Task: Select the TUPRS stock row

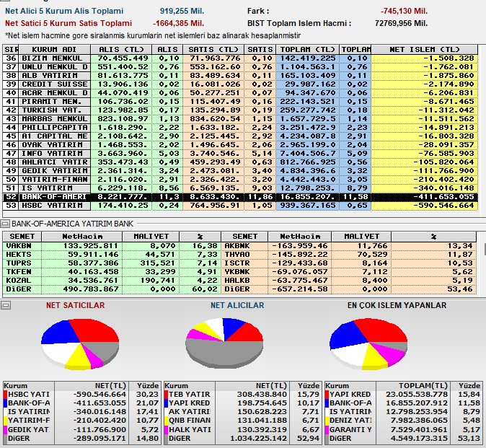Action: 112,263
